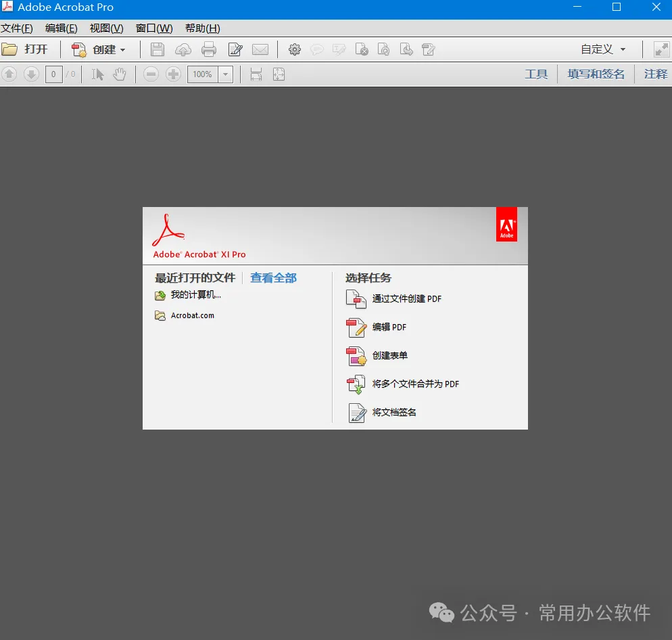
Task: Click the email envelope icon
Action: [260, 50]
